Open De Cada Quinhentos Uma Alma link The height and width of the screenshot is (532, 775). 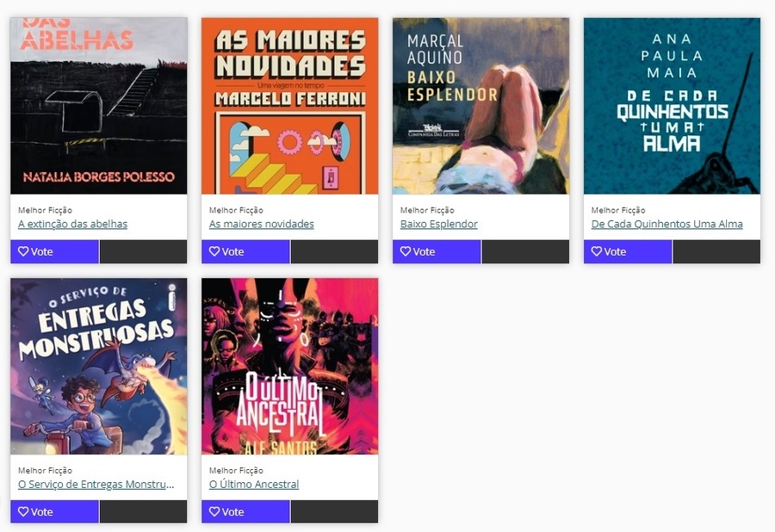coord(666,224)
